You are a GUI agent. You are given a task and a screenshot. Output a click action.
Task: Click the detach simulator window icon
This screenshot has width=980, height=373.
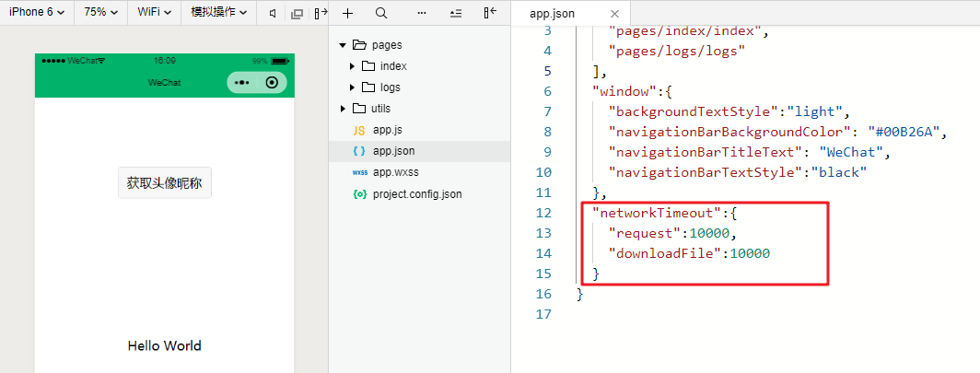click(297, 13)
